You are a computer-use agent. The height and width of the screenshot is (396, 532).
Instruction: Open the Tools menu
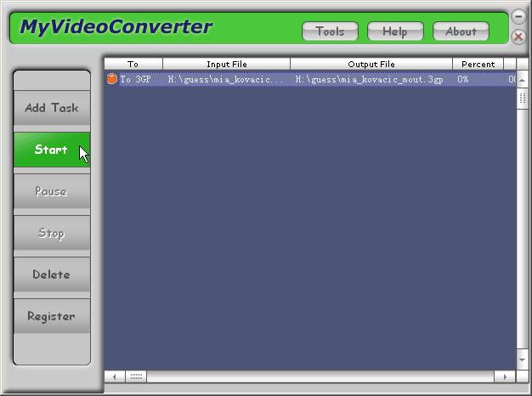tap(330, 31)
